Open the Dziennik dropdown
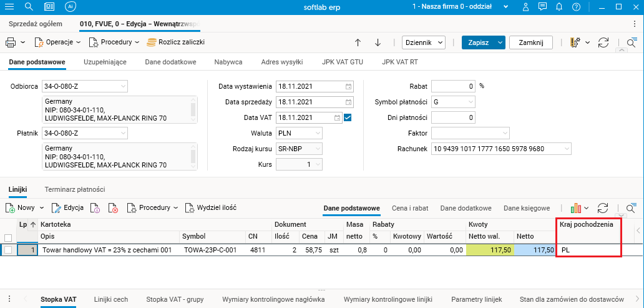This screenshot has height=308, width=644. [424, 42]
